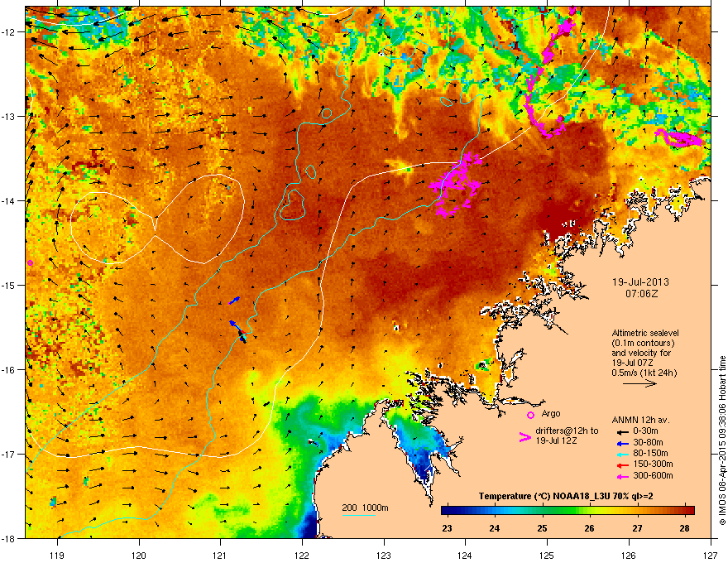
Task: Click the longitude axis label '126'
Action: coord(629,555)
